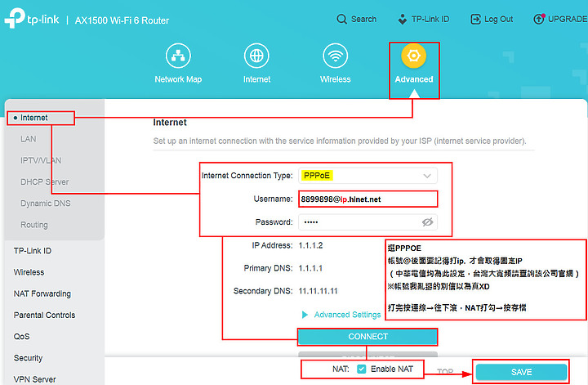Viewport: 588px width, 385px height.
Task: Click the Log Out label
Action: 499,19
